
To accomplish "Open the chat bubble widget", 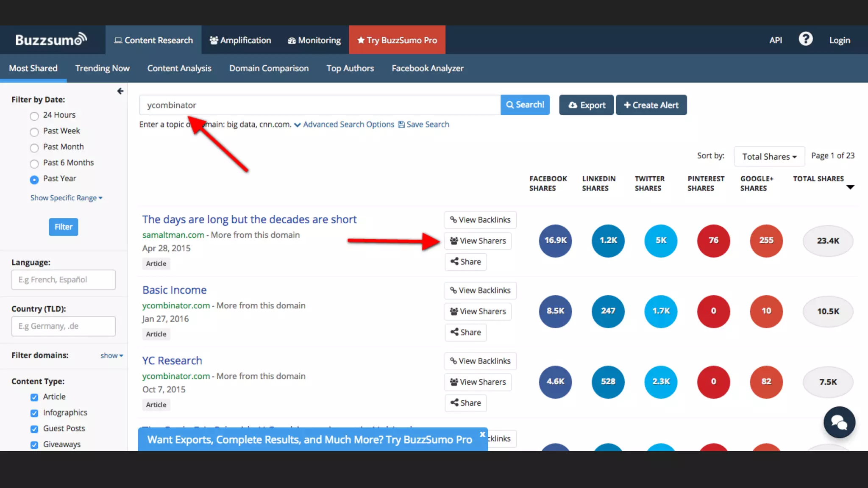I will 839,422.
